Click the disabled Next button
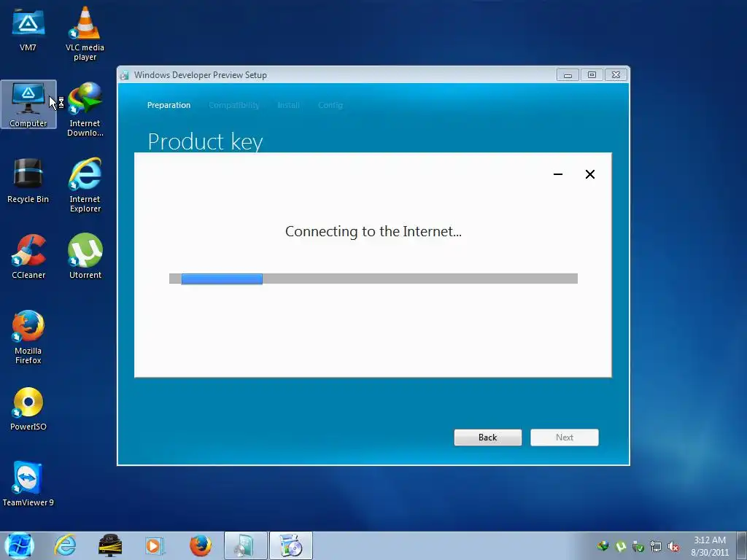The width and height of the screenshot is (747, 560). pos(565,437)
